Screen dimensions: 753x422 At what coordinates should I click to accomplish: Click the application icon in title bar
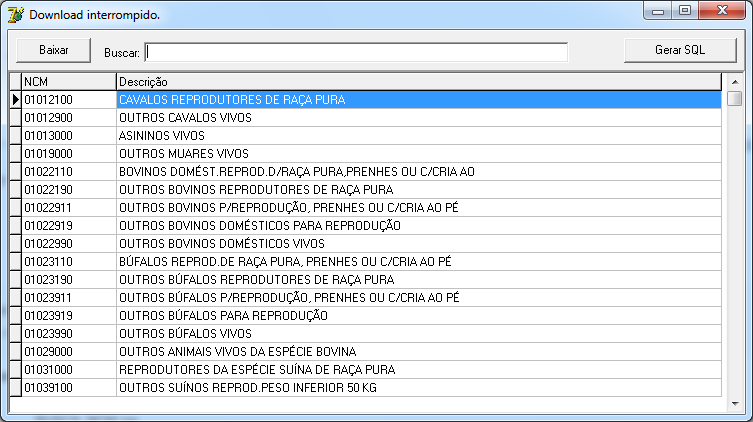click(x=15, y=15)
